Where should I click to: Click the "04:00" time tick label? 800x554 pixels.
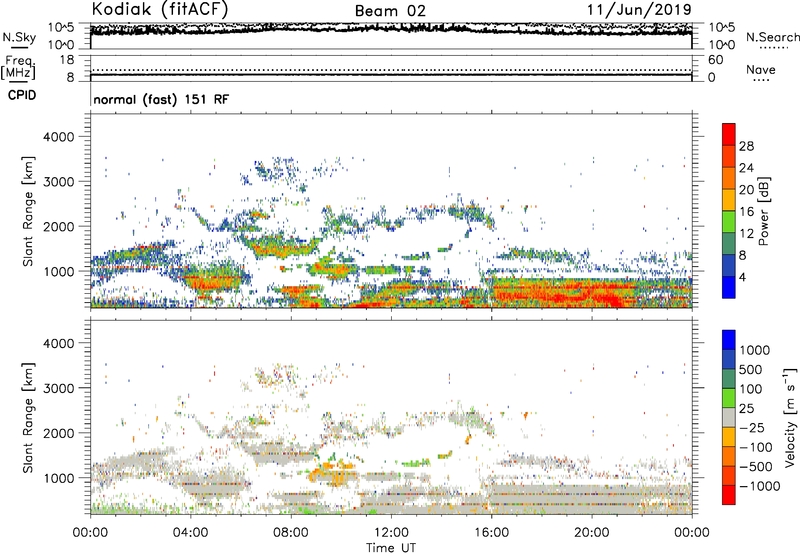click(190, 533)
